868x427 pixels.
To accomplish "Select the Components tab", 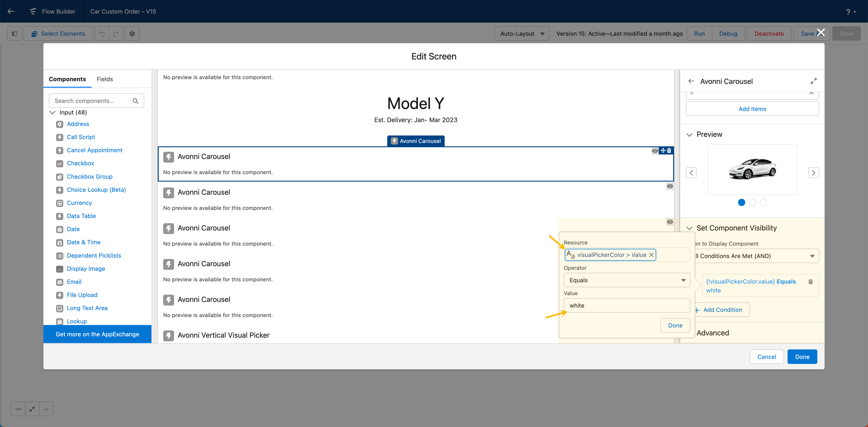I will pyautogui.click(x=67, y=79).
